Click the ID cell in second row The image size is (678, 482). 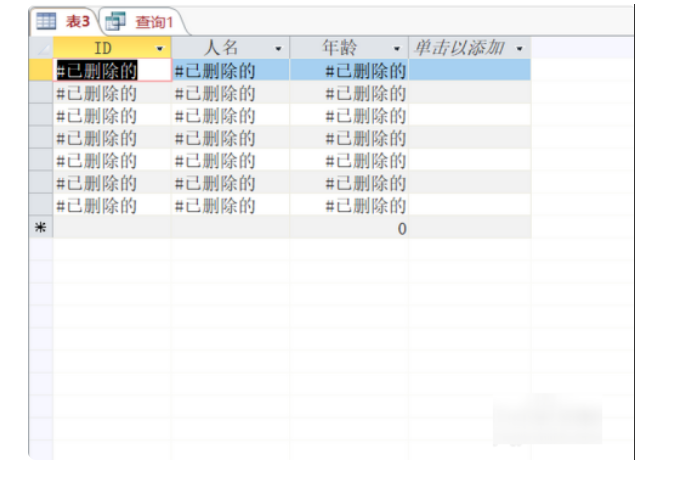click(112, 93)
